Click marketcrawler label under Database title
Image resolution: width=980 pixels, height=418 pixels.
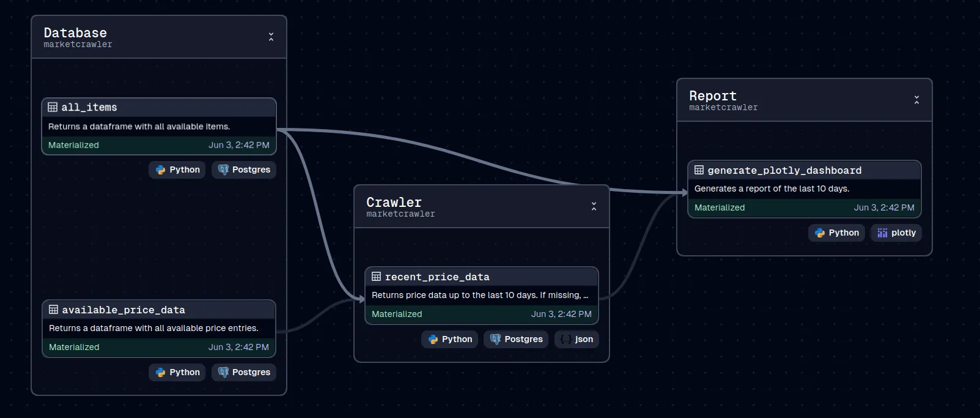tap(78, 45)
